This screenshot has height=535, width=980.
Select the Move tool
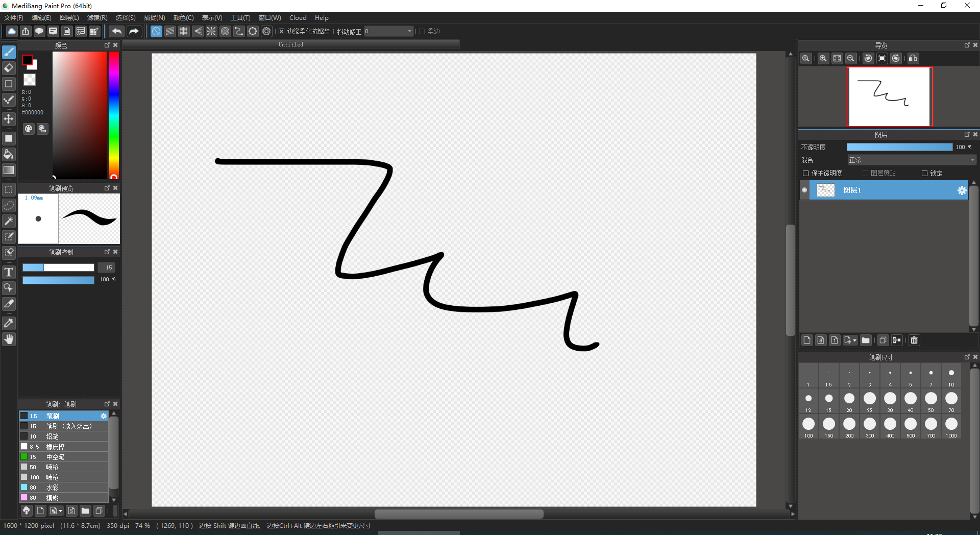tap(9, 119)
